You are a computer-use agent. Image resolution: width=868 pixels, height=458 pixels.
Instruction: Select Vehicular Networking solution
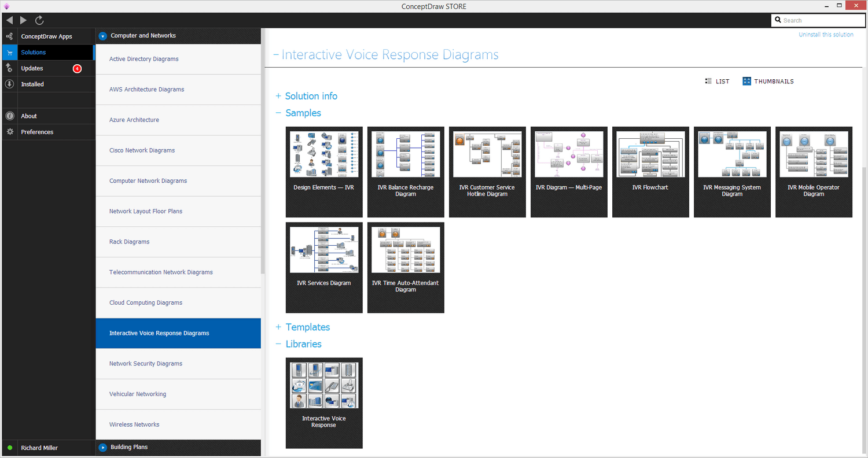178,394
